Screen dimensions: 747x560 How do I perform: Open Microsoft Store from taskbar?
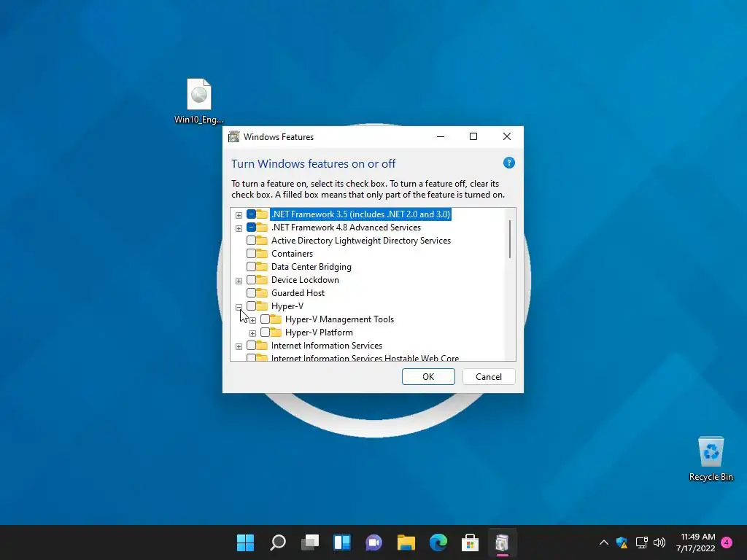[x=471, y=542]
